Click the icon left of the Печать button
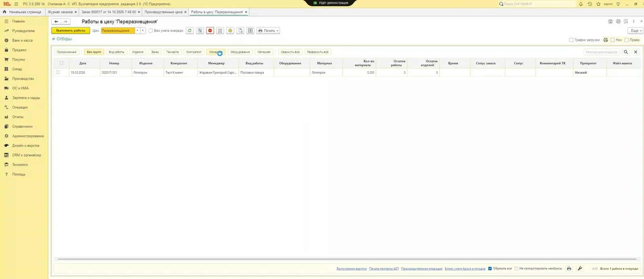644x279 pixels. pyautogui.click(x=250, y=31)
